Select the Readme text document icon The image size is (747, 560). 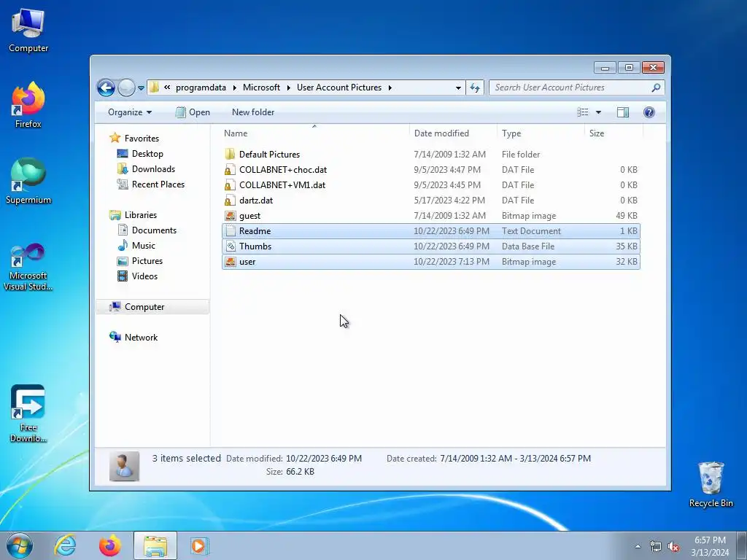point(230,231)
